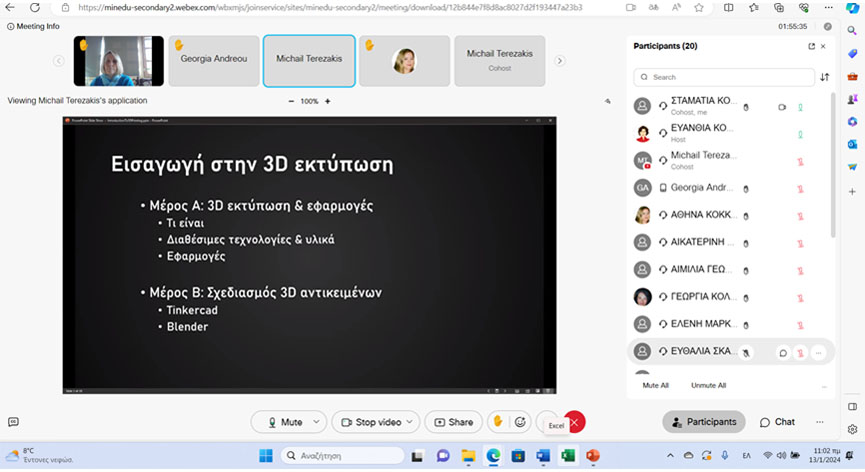Click Mute All participants
The height and width of the screenshot is (472, 865).
655,385
